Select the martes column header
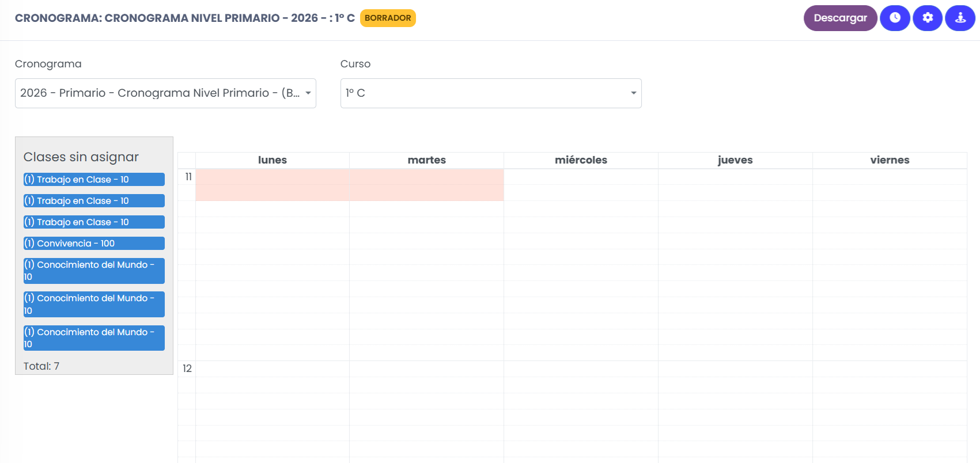The height and width of the screenshot is (463, 980). pos(427,160)
